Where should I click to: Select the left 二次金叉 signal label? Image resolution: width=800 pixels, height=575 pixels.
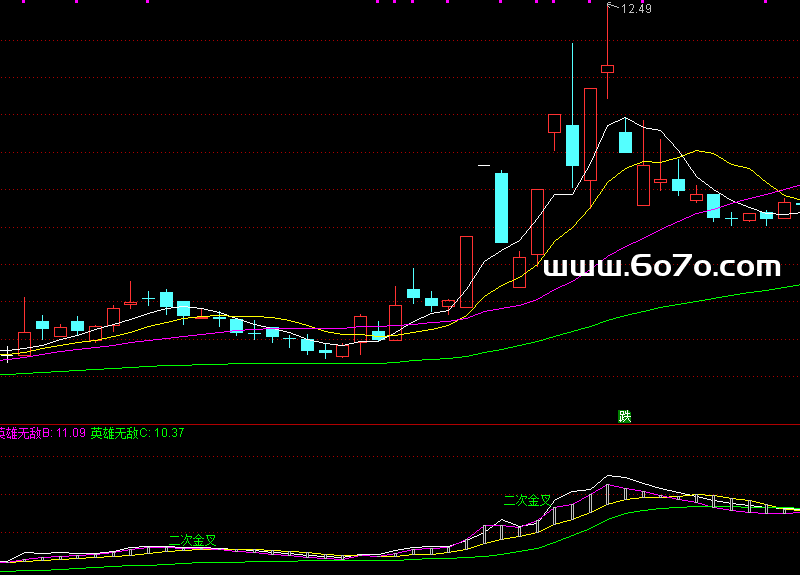pyautogui.click(x=193, y=540)
